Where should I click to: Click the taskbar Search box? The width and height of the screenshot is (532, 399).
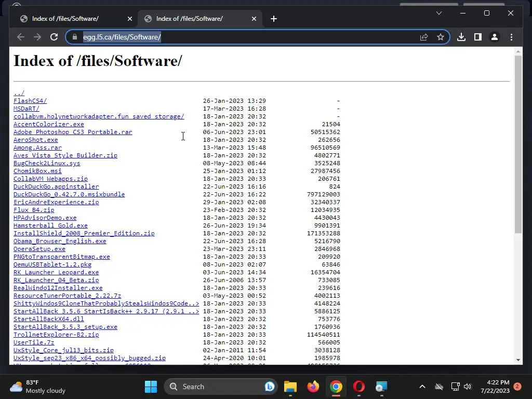(220, 387)
